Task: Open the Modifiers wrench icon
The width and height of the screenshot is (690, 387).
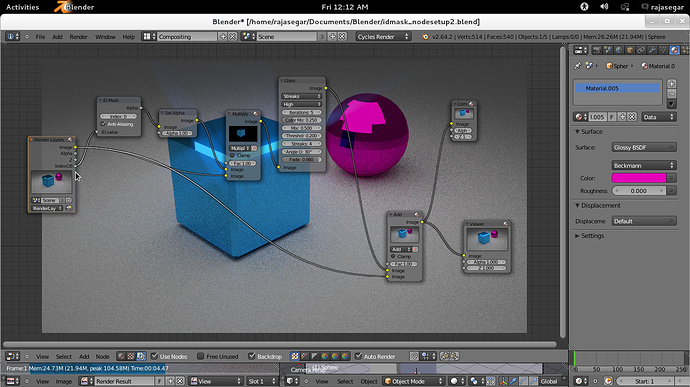Action: click(652, 50)
